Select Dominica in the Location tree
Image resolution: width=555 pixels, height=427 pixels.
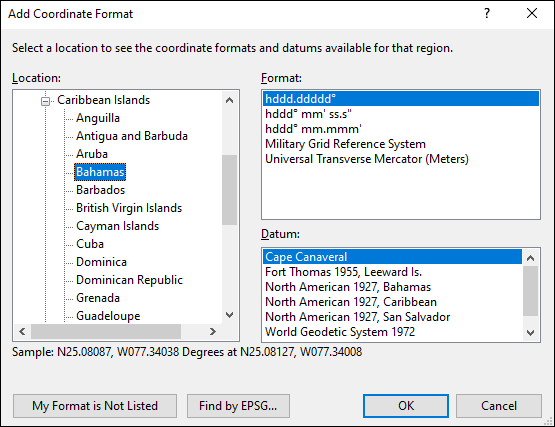(x=101, y=262)
